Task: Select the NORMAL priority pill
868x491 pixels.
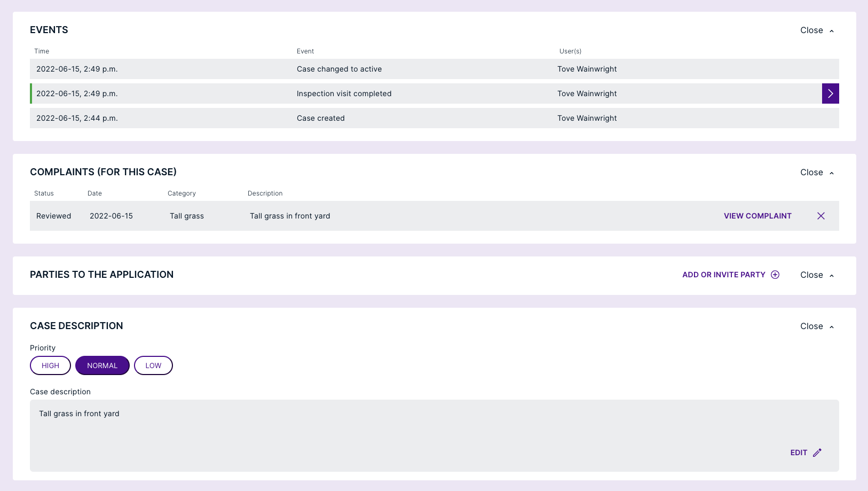Action: (x=102, y=365)
